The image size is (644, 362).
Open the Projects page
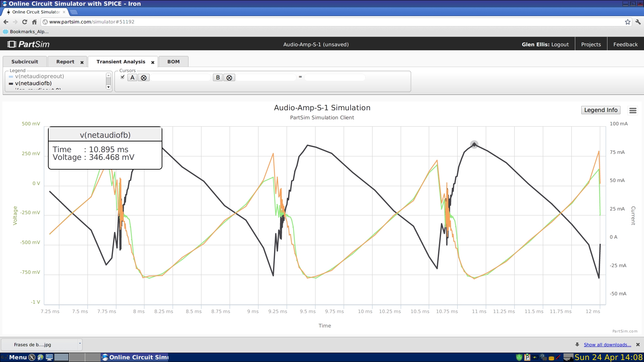coord(591,44)
